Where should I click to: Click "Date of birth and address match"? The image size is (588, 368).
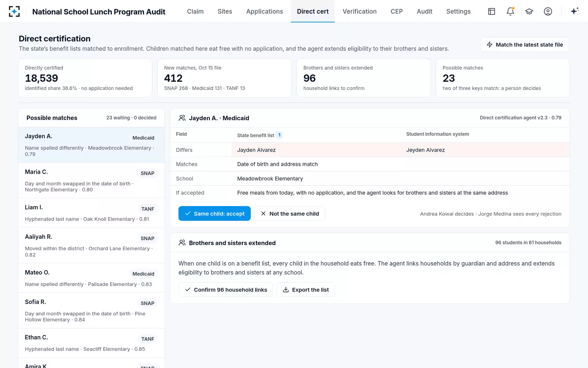coord(277,164)
